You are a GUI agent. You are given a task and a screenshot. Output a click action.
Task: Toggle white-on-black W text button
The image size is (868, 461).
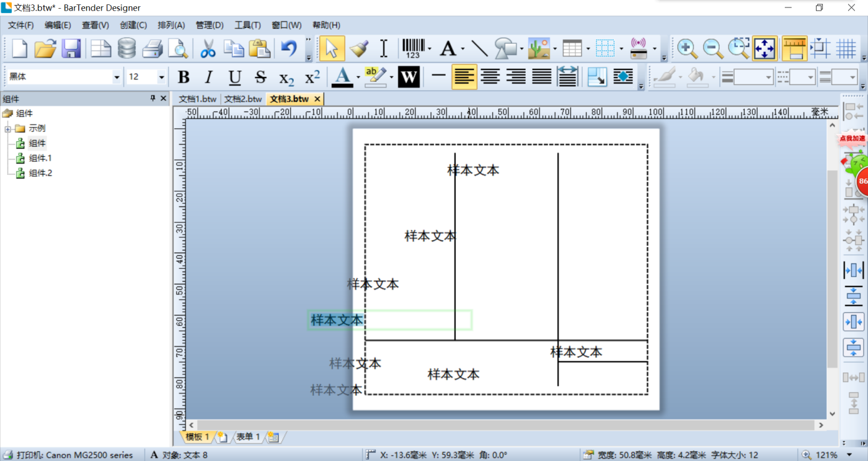(x=409, y=77)
